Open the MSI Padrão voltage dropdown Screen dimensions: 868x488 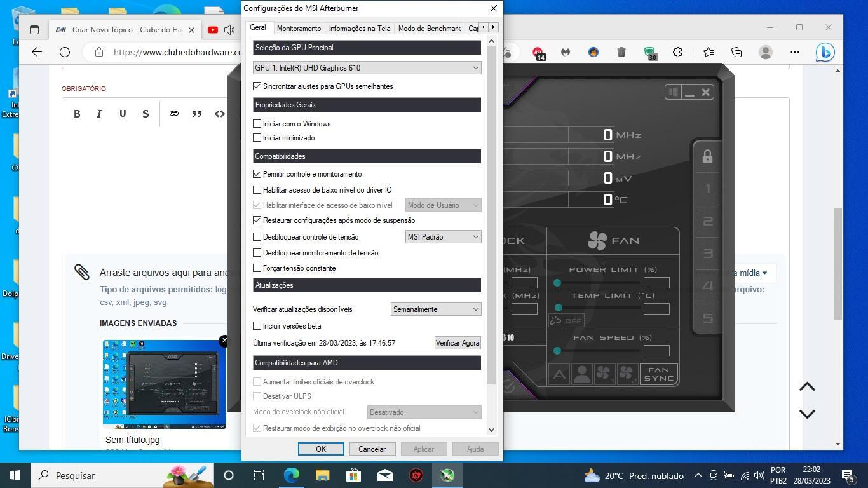click(443, 236)
